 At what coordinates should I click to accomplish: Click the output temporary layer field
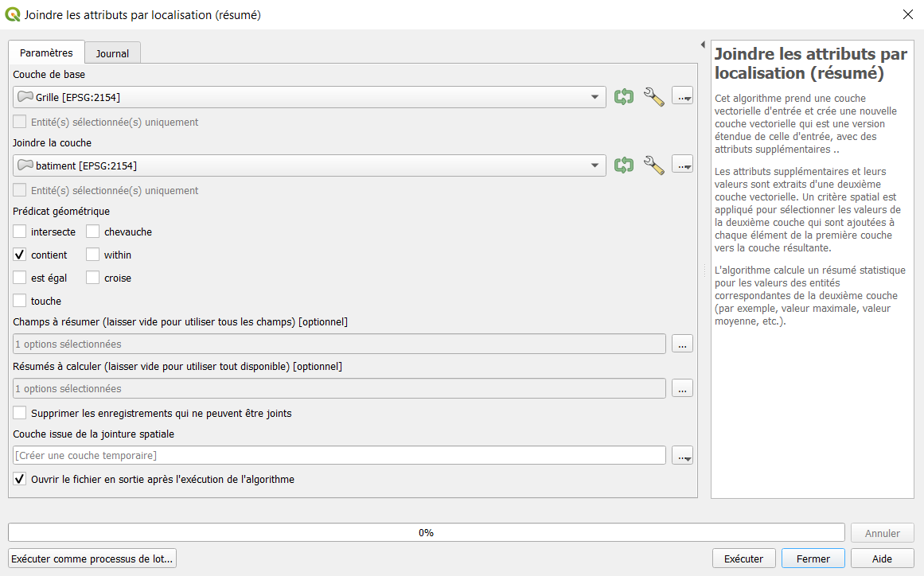click(339, 455)
